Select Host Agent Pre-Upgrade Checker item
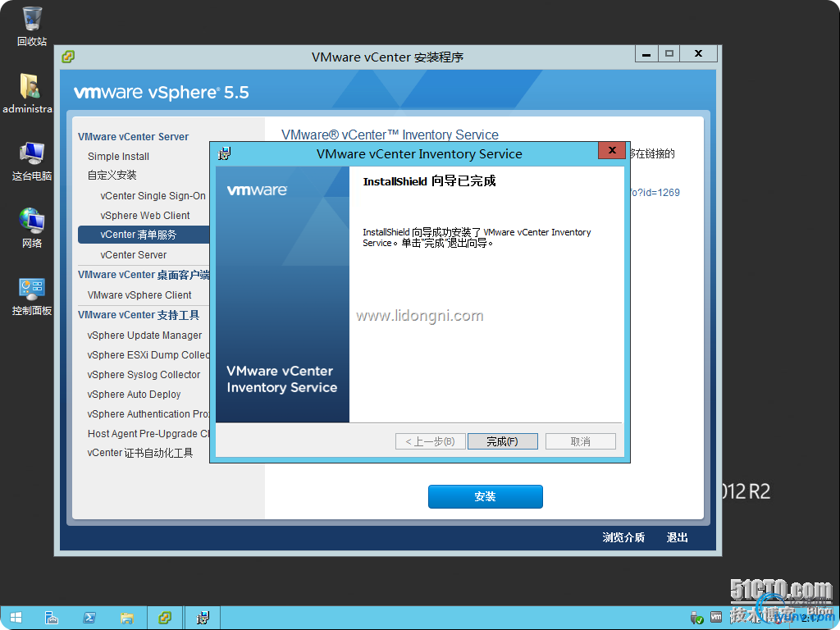The height and width of the screenshot is (630, 840). pos(148,434)
